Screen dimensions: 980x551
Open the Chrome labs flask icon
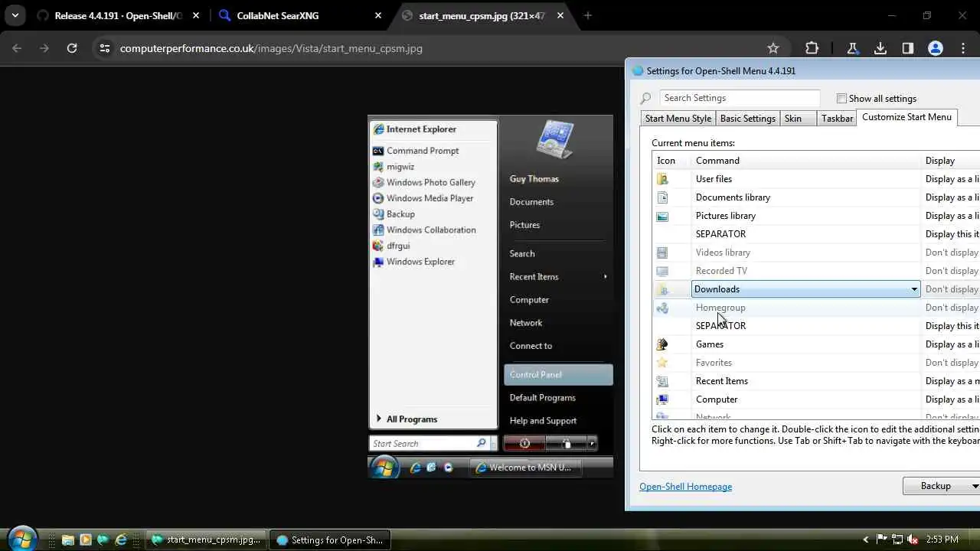(x=852, y=48)
